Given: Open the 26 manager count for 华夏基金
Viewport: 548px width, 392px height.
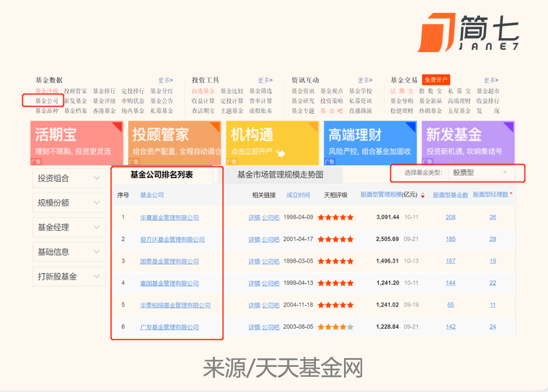Looking at the screenshot, I should click(x=493, y=217).
